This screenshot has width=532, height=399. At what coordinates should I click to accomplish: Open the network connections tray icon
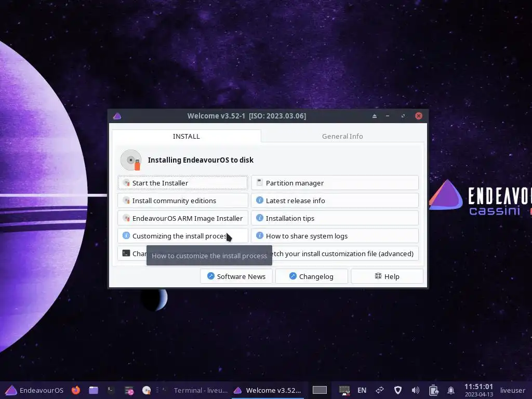tap(380, 390)
